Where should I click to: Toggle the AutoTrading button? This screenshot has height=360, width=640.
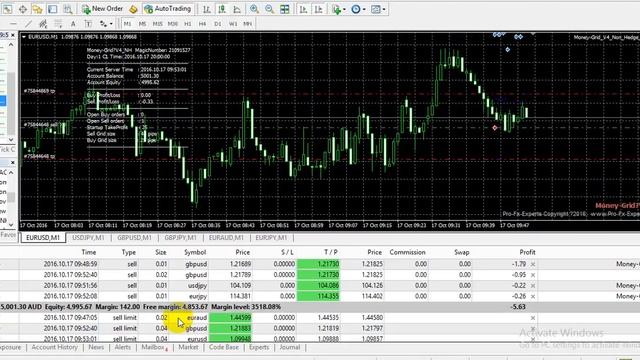pyautogui.click(x=168, y=9)
